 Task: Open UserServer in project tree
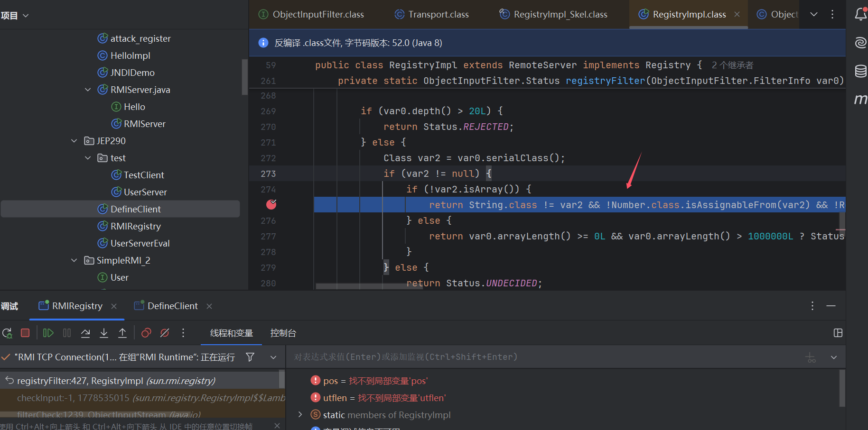145,192
